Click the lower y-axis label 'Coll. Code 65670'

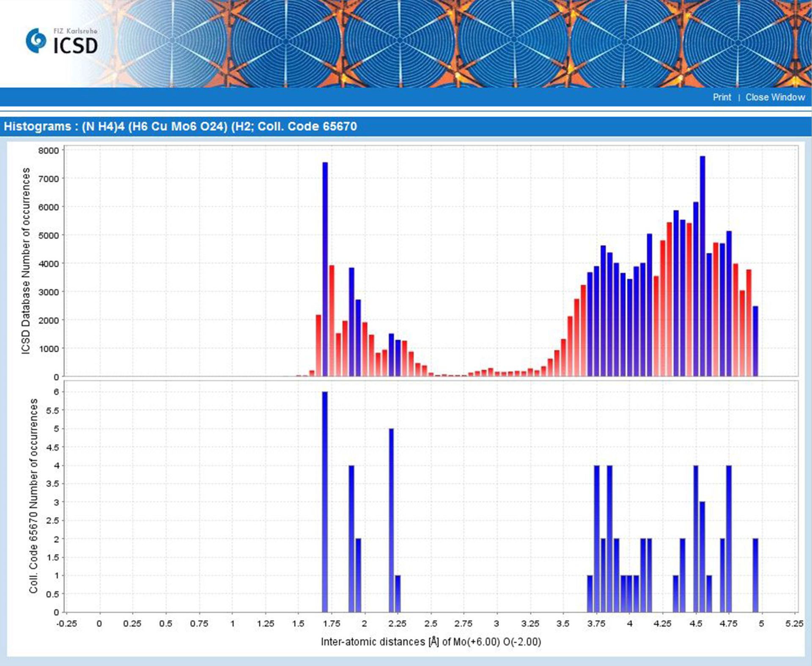[x=34, y=495]
